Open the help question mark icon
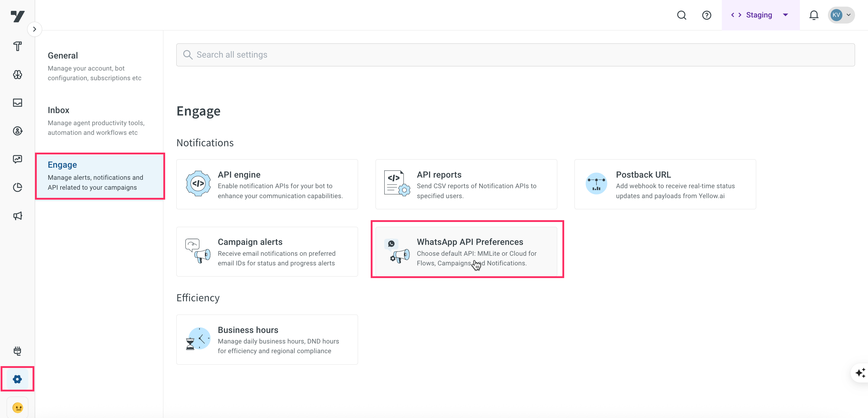This screenshot has width=868, height=418. [706, 15]
